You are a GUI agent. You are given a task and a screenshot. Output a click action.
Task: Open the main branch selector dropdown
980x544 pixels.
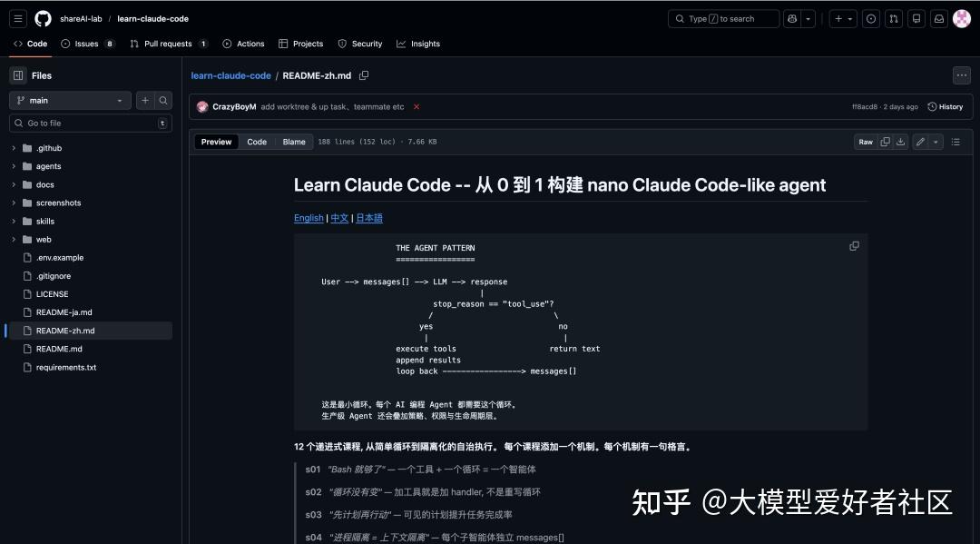[x=70, y=101]
